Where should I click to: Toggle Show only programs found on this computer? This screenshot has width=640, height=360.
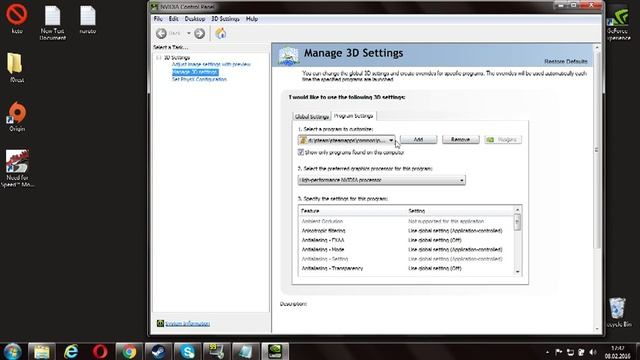pos(301,152)
